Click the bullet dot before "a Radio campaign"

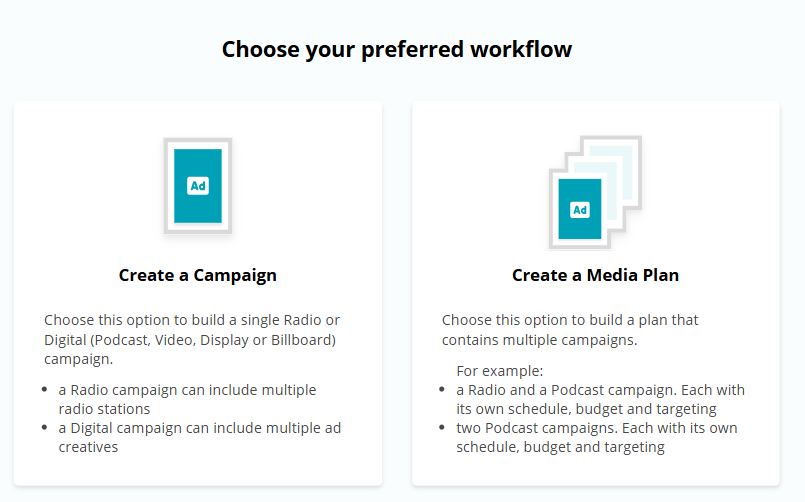tap(45, 390)
